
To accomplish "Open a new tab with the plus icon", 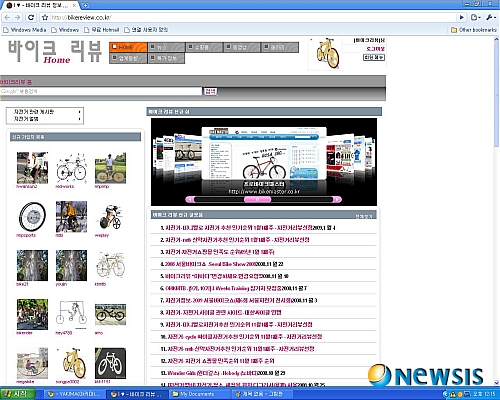I will [85, 5].
